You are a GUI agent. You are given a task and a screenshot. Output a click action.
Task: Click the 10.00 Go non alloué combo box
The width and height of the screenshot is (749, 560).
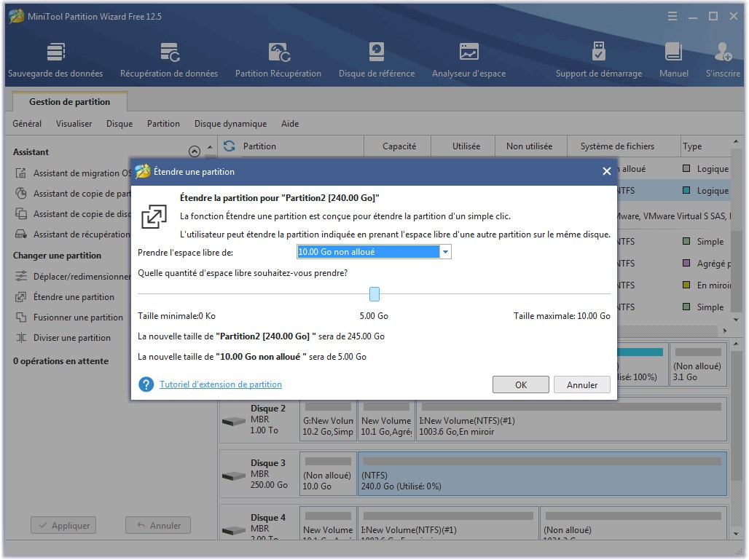click(374, 252)
